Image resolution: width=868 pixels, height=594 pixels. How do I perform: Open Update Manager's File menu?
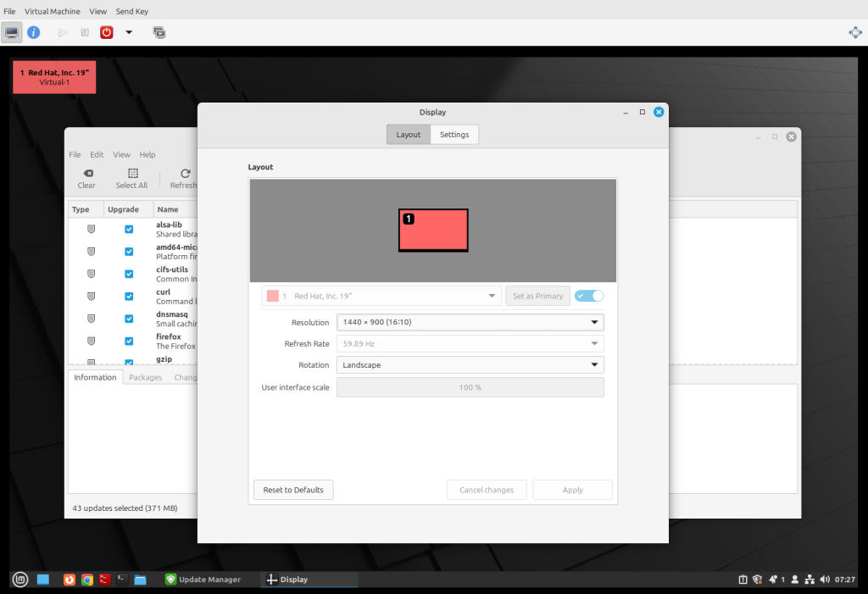(75, 154)
